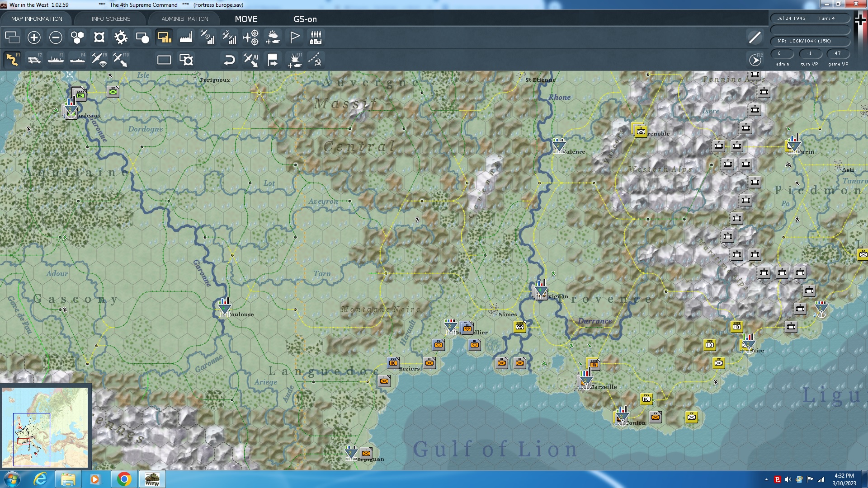Select naval transport mode F3
The image size is (868, 488).
click(56, 60)
